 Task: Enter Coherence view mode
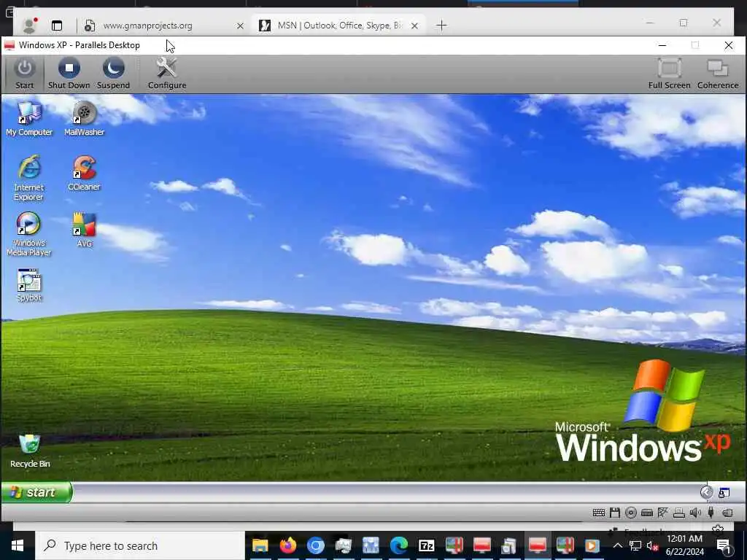(718, 74)
